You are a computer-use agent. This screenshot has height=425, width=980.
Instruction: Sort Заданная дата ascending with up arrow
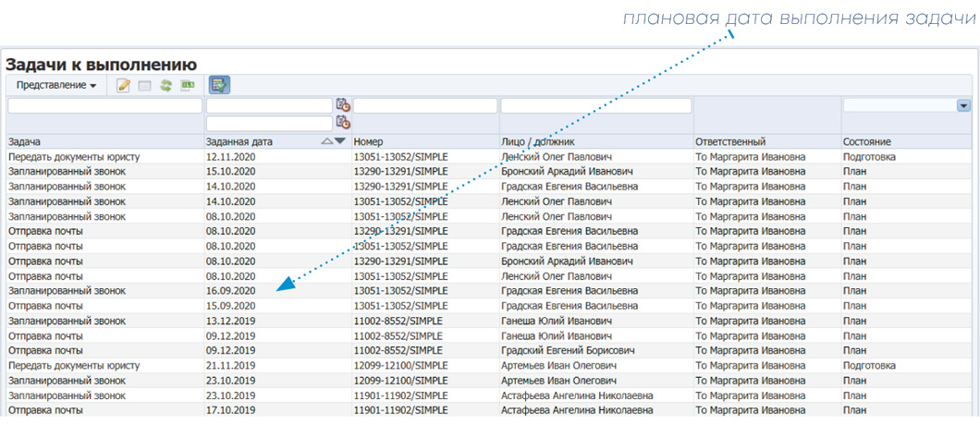pos(326,141)
